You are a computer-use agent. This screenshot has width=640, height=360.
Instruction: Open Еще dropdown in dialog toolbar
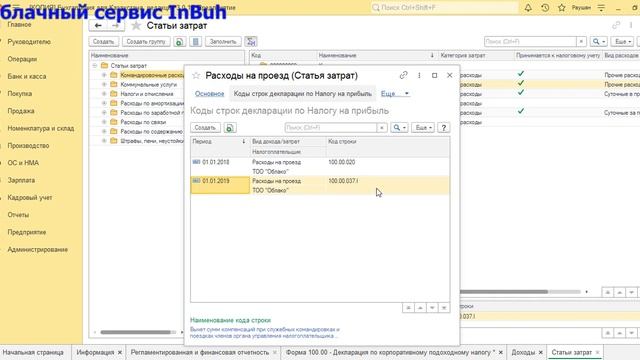pyautogui.click(x=423, y=128)
